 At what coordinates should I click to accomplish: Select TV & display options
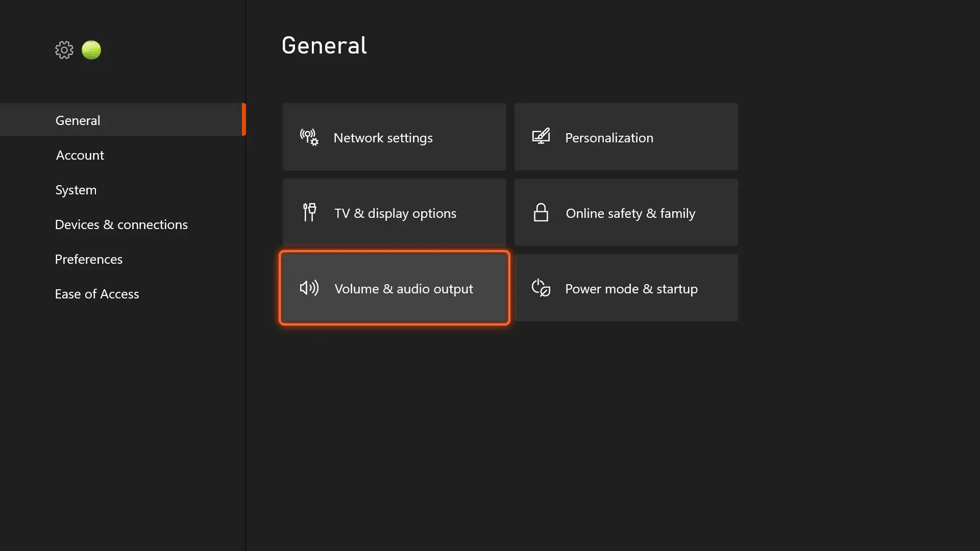coord(394,212)
